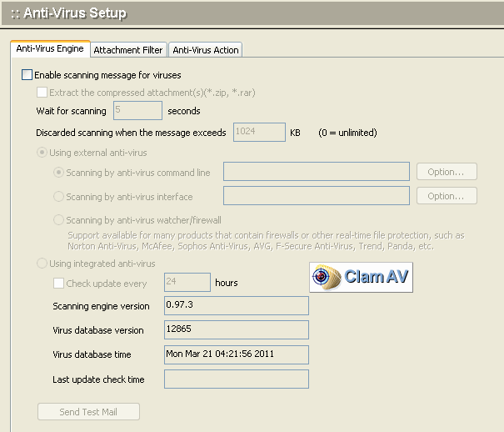The width and height of the screenshot is (504, 432).
Task: Check the 'Check update every' checkbox
Action: pos(58,283)
